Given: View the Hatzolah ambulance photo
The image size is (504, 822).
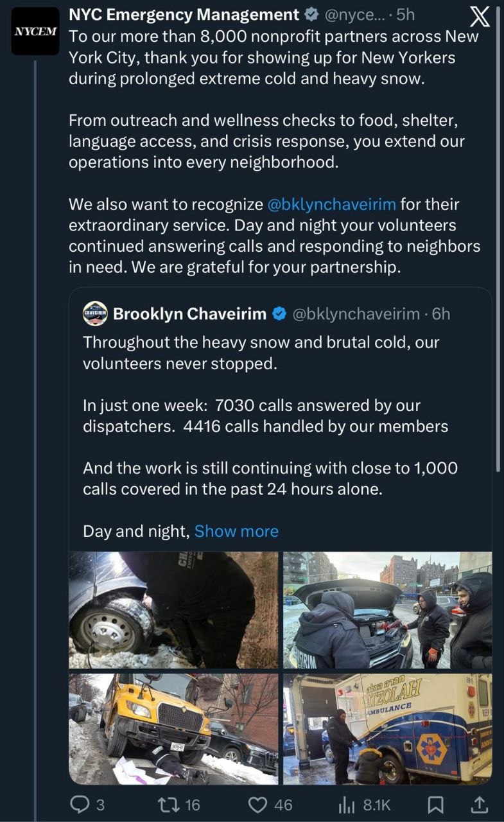Looking at the screenshot, I should point(388,729).
